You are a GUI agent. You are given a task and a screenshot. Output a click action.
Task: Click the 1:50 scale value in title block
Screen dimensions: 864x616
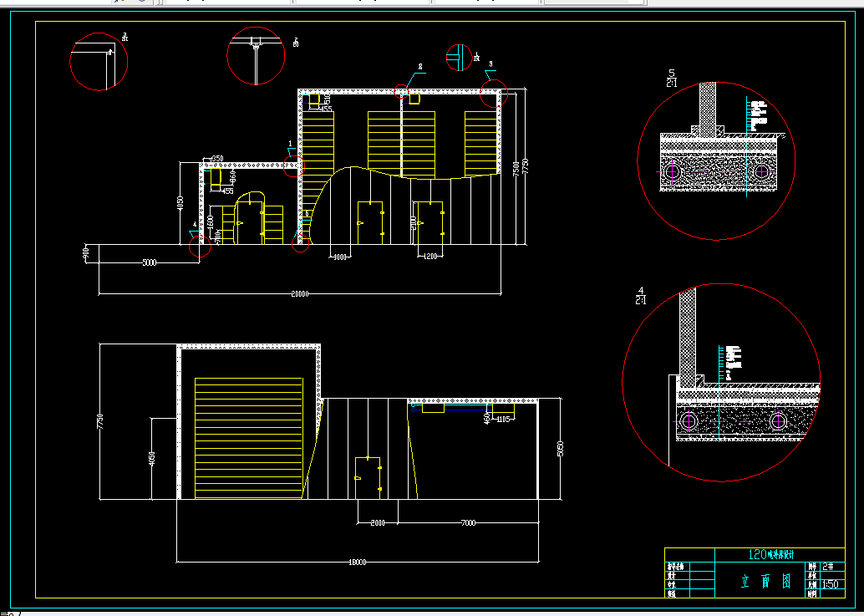(x=831, y=584)
